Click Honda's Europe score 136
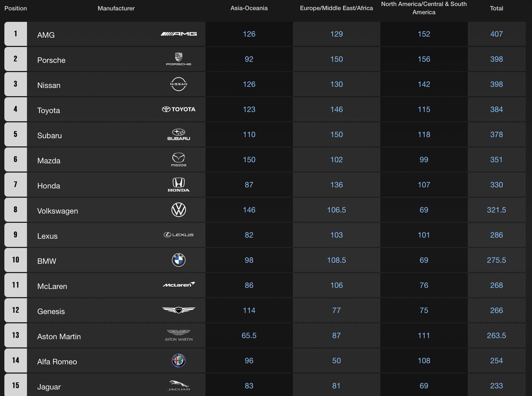The height and width of the screenshot is (396, 532). [336, 185]
